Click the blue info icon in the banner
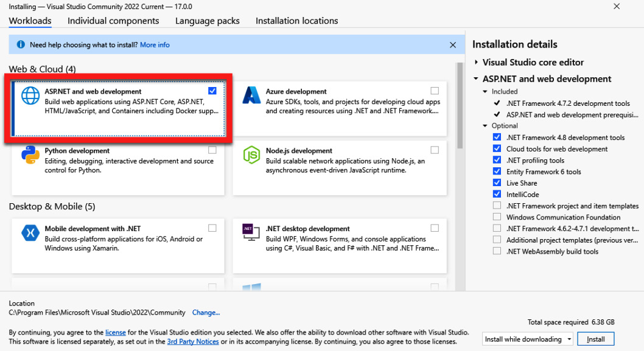The image size is (644, 351). [x=21, y=44]
